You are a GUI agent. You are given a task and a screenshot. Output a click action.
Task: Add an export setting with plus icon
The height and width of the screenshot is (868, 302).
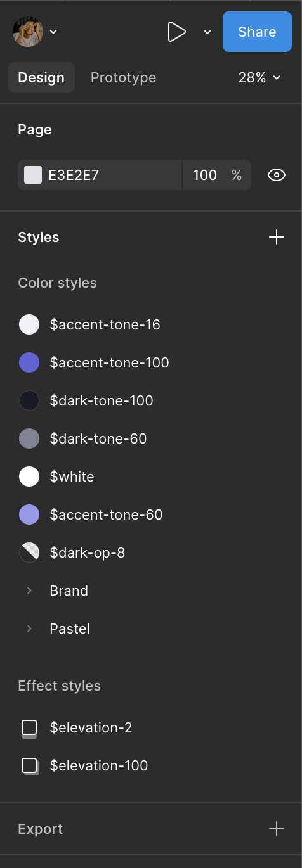tap(277, 829)
